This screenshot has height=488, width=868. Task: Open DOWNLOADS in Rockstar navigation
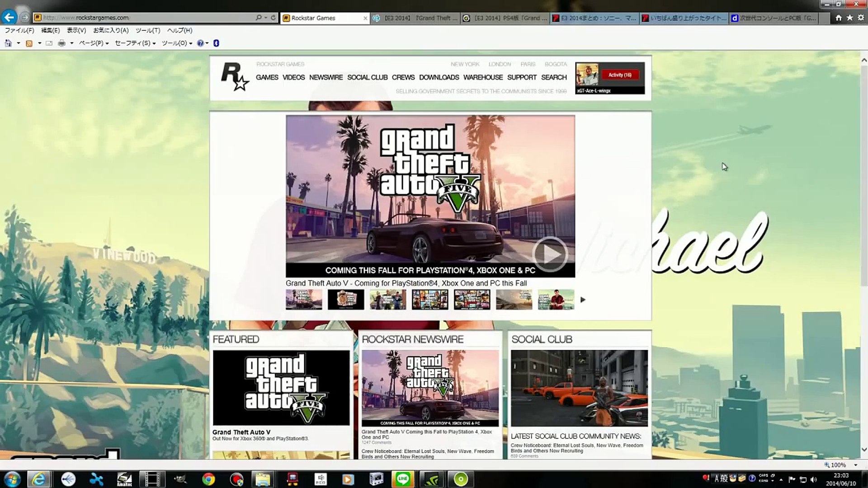[439, 77]
